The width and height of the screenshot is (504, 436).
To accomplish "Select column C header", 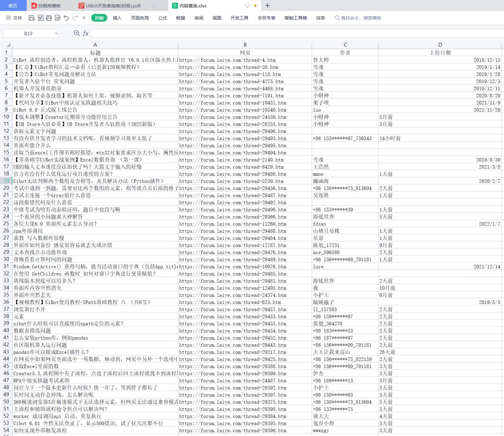I will pyautogui.click(x=345, y=45).
